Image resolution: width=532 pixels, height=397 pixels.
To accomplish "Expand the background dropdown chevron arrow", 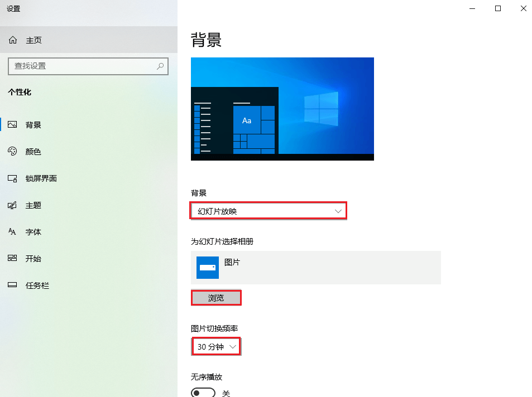I will (x=338, y=210).
